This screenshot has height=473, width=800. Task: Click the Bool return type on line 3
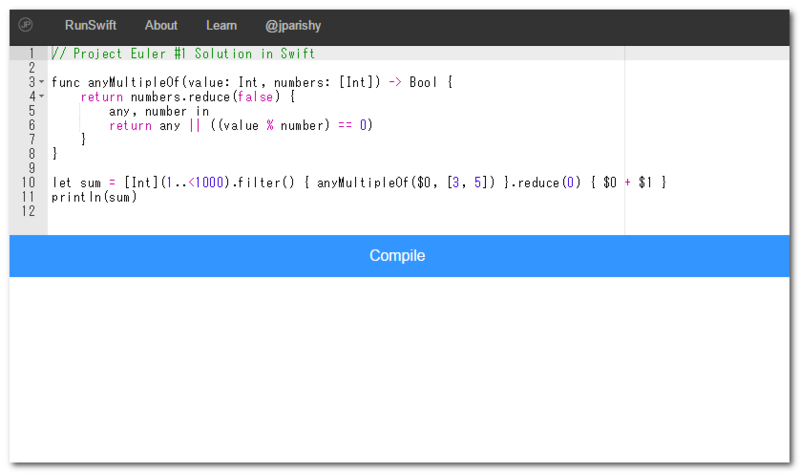[x=423, y=82]
